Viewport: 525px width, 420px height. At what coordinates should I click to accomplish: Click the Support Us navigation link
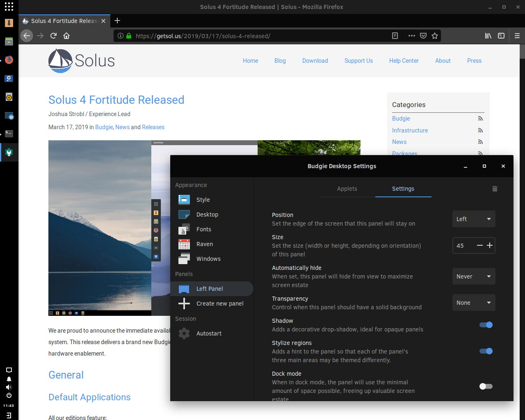358,61
